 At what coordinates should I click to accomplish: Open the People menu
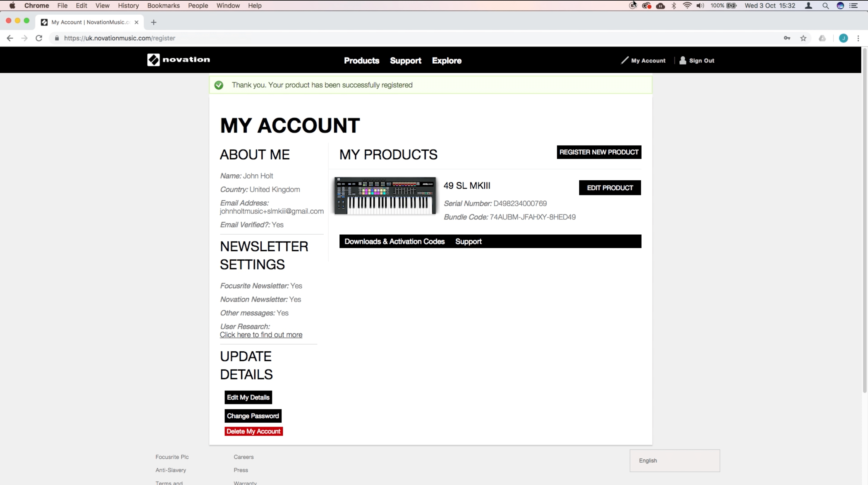(x=198, y=5)
